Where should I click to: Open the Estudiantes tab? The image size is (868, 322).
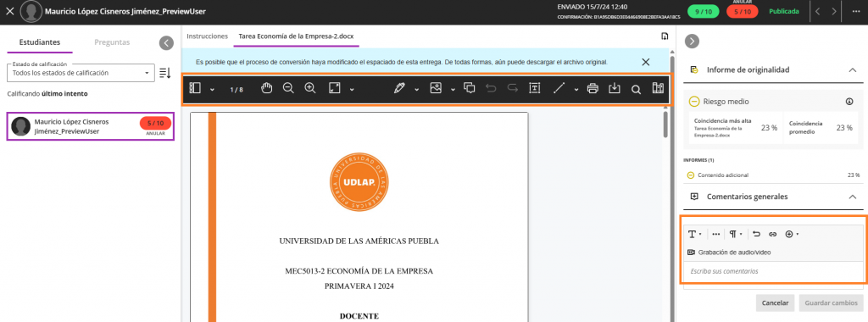pyautogui.click(x=40, y=42)
